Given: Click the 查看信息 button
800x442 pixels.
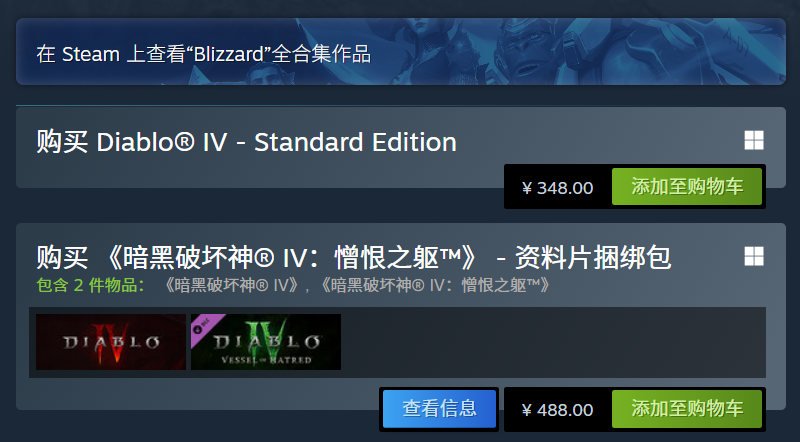Looking at the screenshot, I should 439,409.
